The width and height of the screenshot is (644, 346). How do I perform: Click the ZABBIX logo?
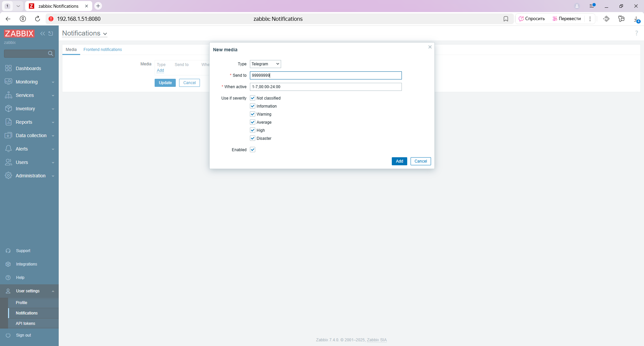pos(19,33)
